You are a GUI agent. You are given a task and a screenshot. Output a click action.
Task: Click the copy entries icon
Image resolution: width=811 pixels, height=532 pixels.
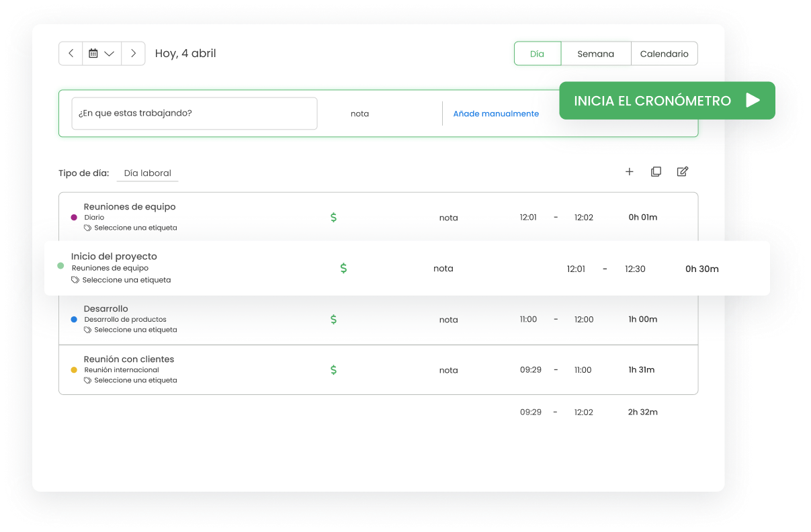coord(656,172)
